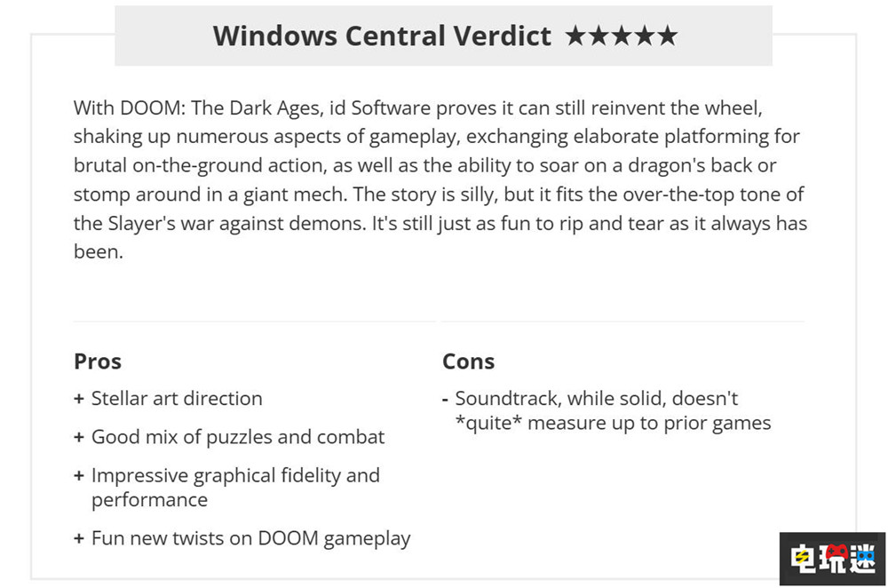
Task: Click the Cons heading
Action: [468, 362]
